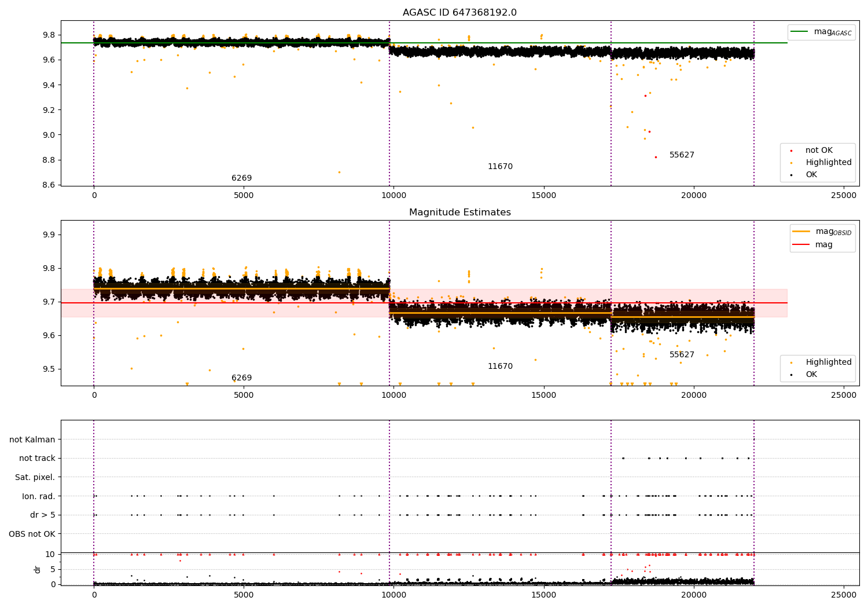Click y-tick 9.4 on top plot
This screenshot has height=608, width=868.
coord(48,85)
